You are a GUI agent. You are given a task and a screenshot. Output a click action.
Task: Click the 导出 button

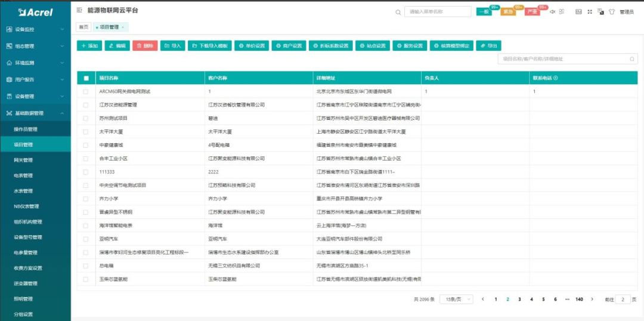pyautogui.click(x=489, y=46)
